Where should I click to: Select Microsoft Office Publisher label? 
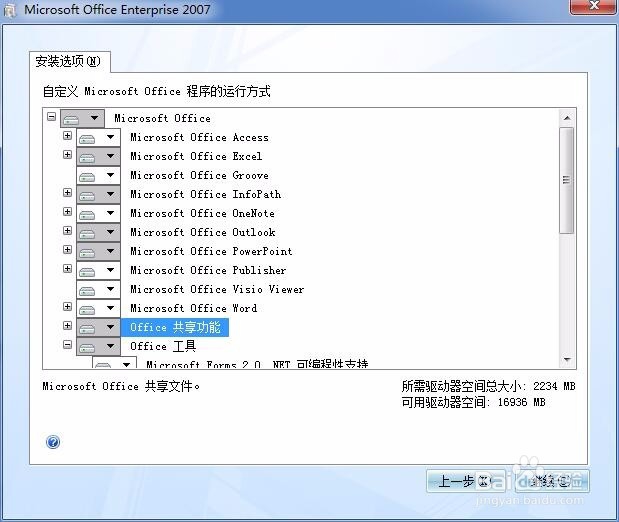[x=208, y=270]
